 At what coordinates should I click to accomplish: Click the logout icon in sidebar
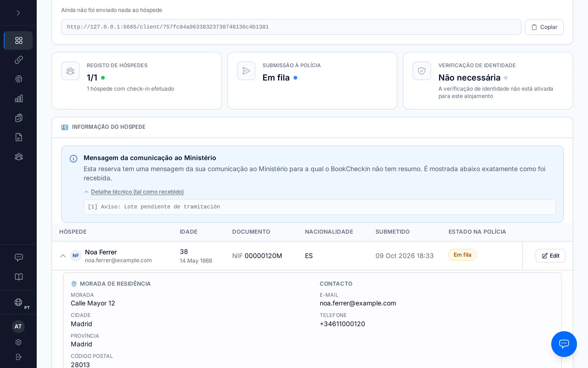click(18, 357)
